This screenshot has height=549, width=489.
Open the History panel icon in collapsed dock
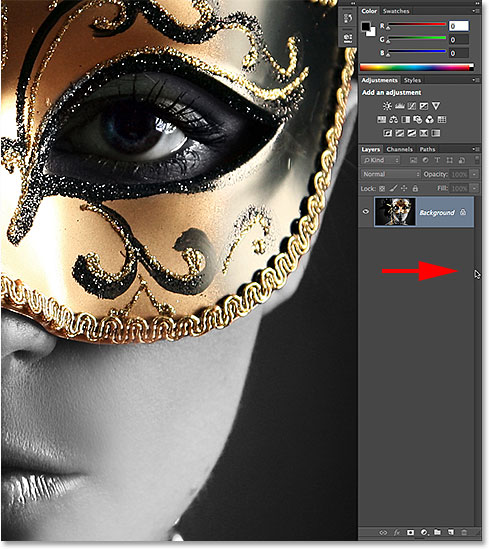point(348,18)
